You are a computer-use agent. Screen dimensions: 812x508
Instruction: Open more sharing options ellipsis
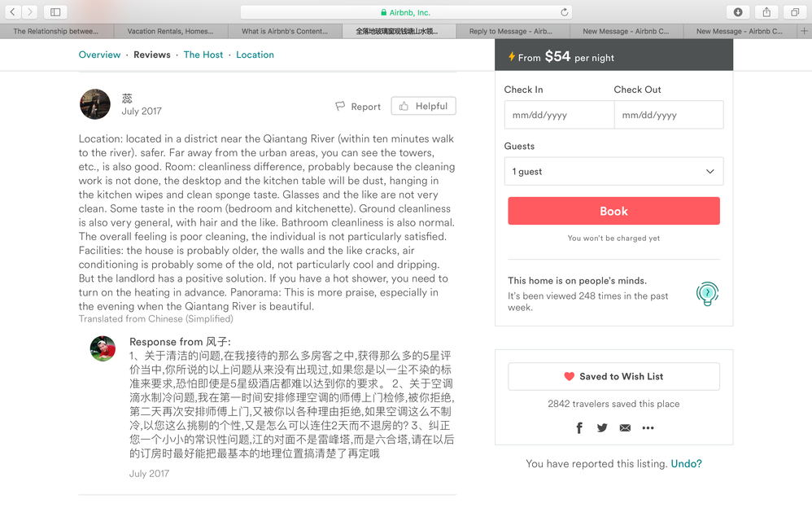point(648,428)
